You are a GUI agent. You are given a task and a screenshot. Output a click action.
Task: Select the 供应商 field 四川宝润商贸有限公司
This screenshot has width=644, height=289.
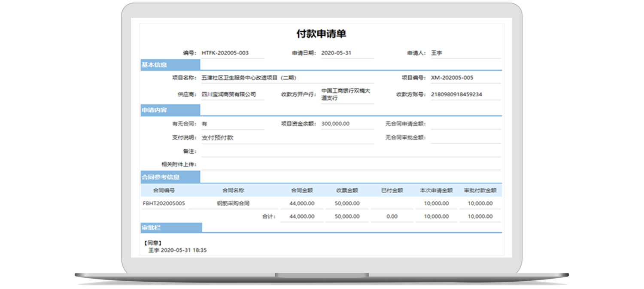[232, 94]
